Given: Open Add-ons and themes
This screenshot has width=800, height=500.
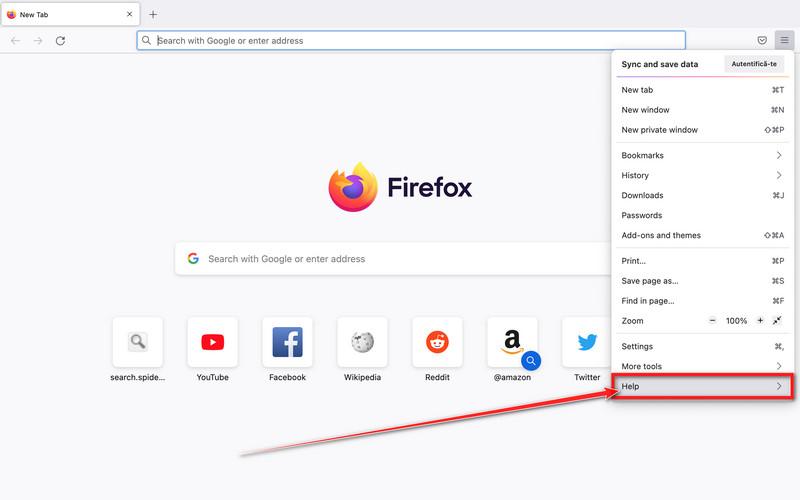Looking at the screenshot, I should pyautogui.click(x=703, y=235).
